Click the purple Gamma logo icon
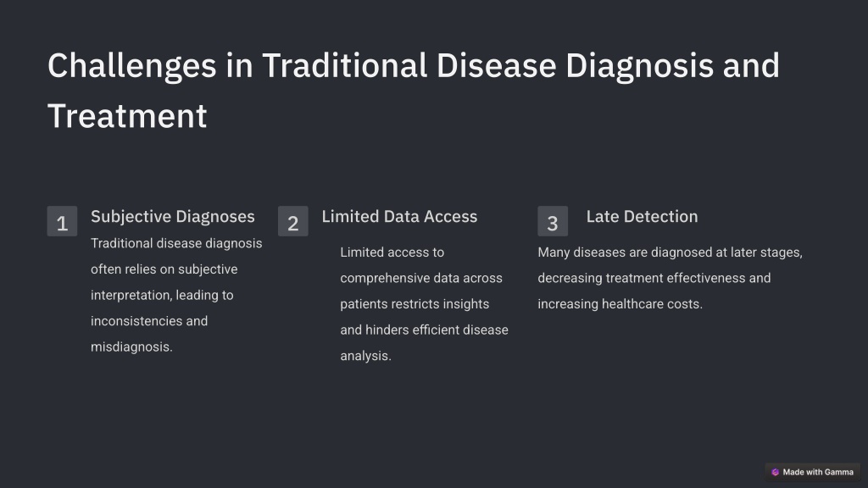Viewport: 868px width, 488px height. 775,472
